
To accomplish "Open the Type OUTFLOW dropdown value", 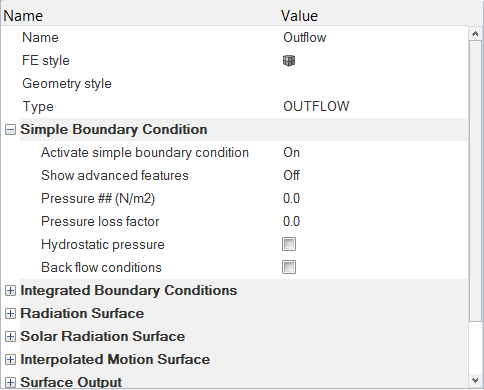I will [x=374, y=107].
